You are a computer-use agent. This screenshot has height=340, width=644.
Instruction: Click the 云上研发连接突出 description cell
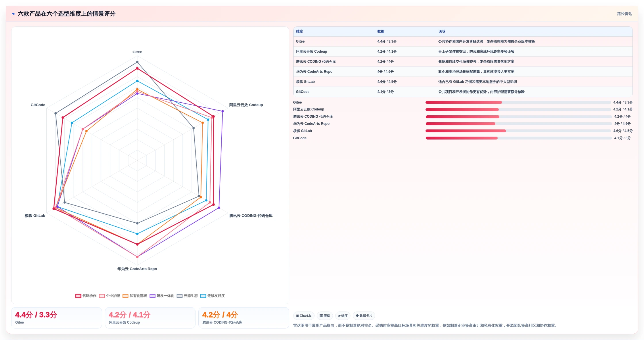coord(476,51)
